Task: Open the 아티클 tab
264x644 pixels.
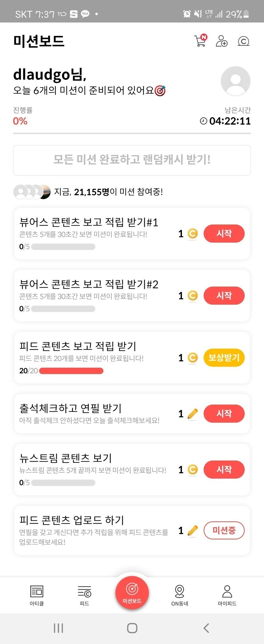Action: [x=37, y=595]
